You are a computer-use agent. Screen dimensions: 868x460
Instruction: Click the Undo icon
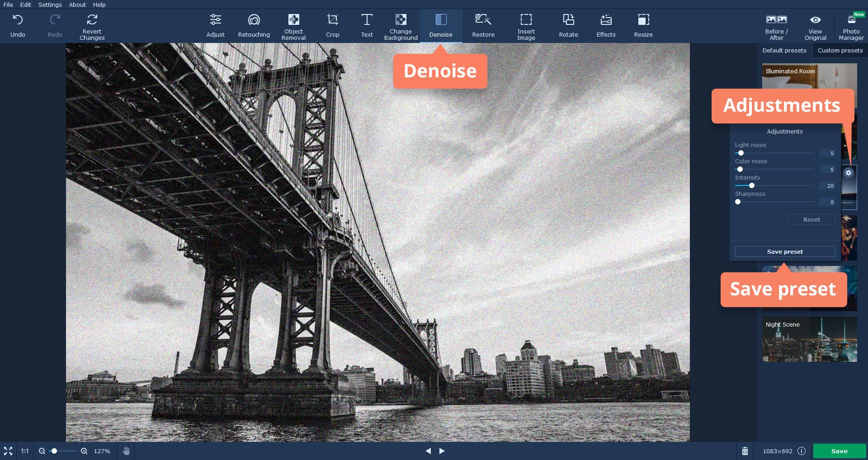[x=18, y=19]
